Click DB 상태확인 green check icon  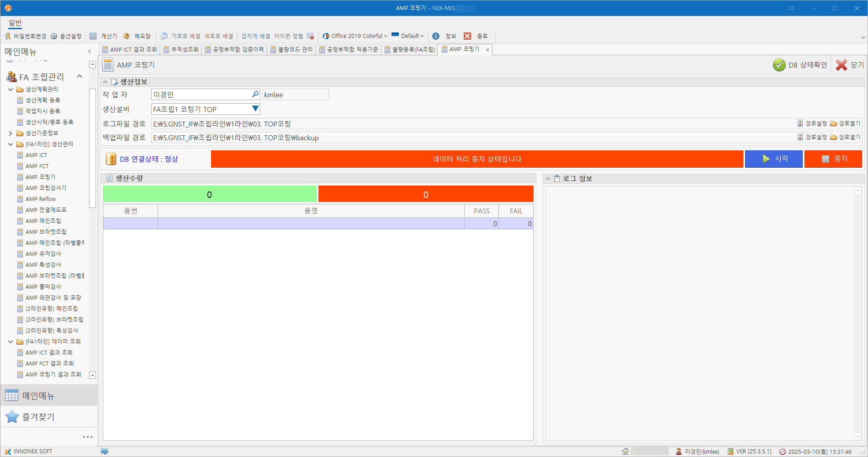pos(779,65)
